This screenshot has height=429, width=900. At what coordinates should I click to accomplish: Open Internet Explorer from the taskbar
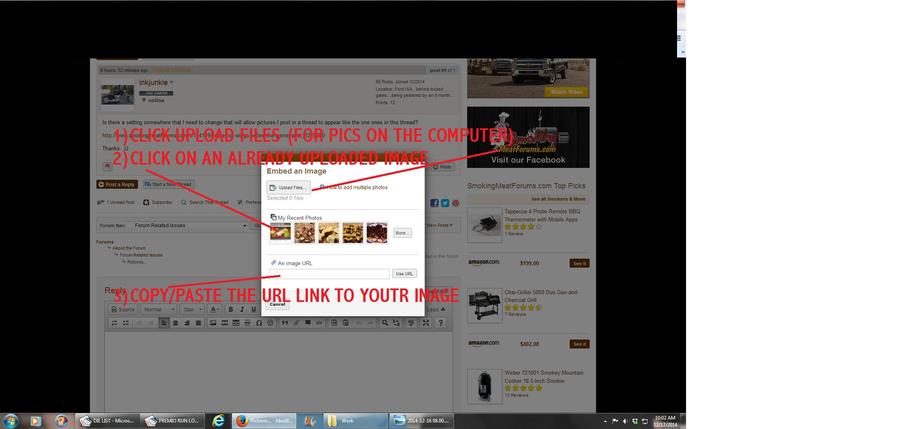pos(219,421)
